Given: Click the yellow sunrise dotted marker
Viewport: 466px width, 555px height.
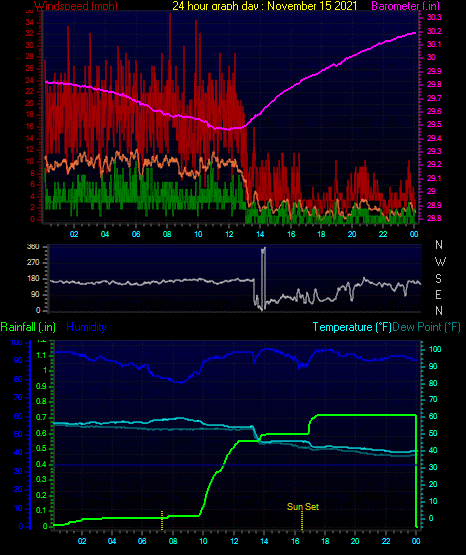Looking at the screenshot, I should (x=162, y=520).
